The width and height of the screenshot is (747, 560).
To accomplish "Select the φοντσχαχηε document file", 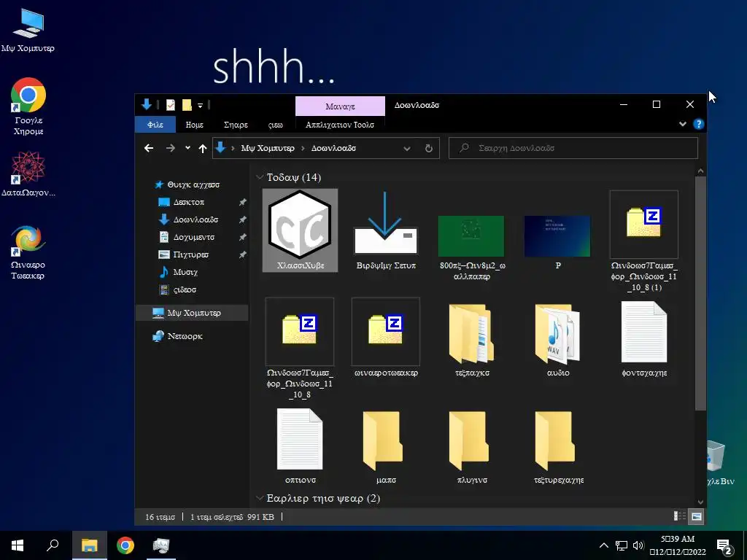I will [x=644, y=339].
